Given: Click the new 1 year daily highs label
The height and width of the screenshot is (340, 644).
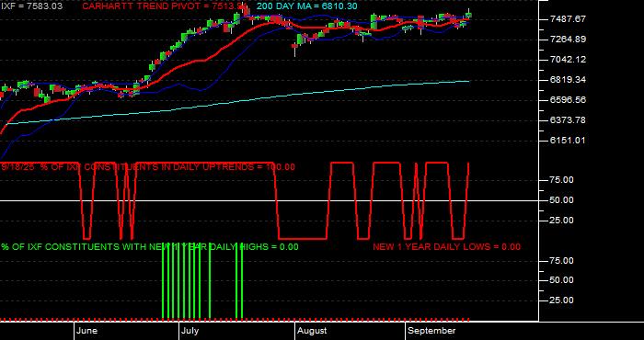Looking at the screenshot, I should click(149, 247).
